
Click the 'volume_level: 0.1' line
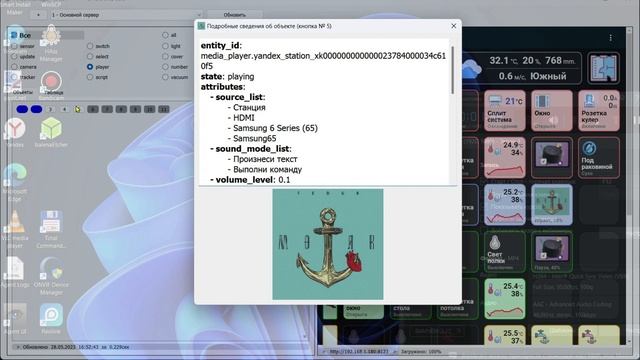point(253,180)
